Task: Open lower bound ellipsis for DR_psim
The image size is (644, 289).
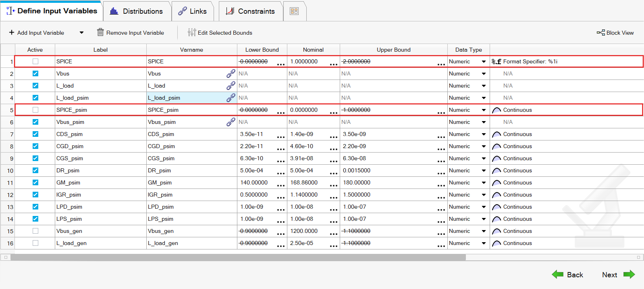Action: [x=281, y=174]
